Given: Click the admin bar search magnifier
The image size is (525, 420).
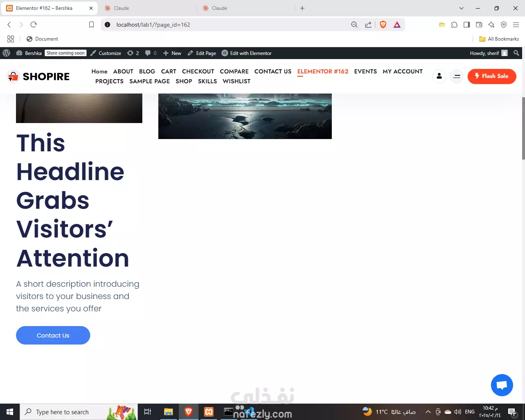Looking at the screenshot, I should 516,53.
